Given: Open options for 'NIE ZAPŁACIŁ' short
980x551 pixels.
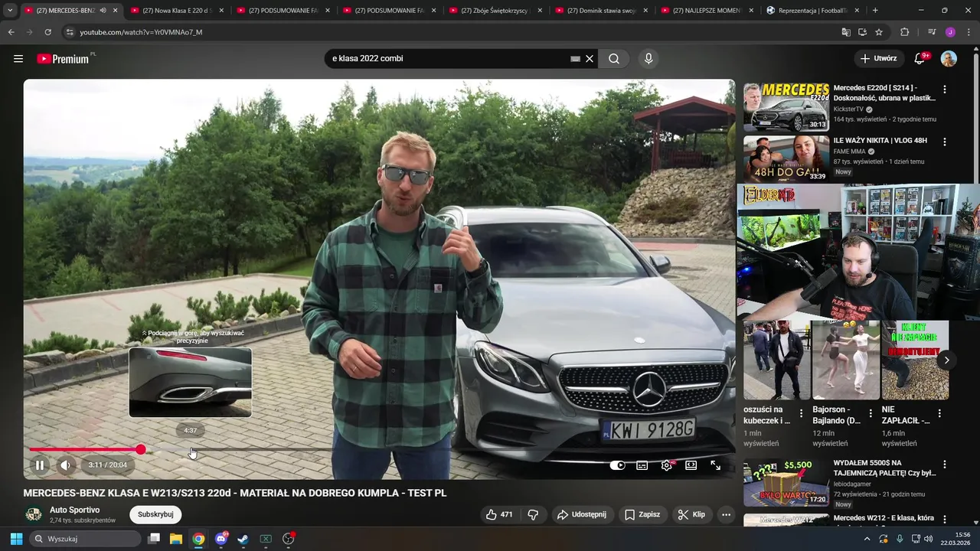Looking at the screenshot, I should click(x=939, y=413).
